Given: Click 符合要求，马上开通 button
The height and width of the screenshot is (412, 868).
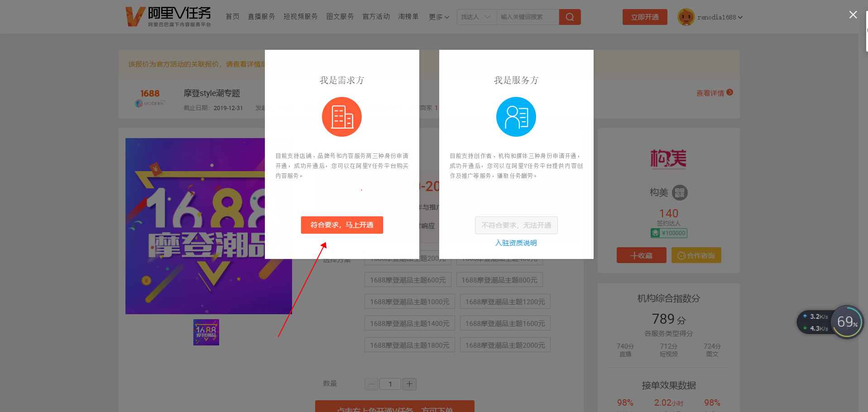Looking at the screenshot, I should tap(342, 225).
